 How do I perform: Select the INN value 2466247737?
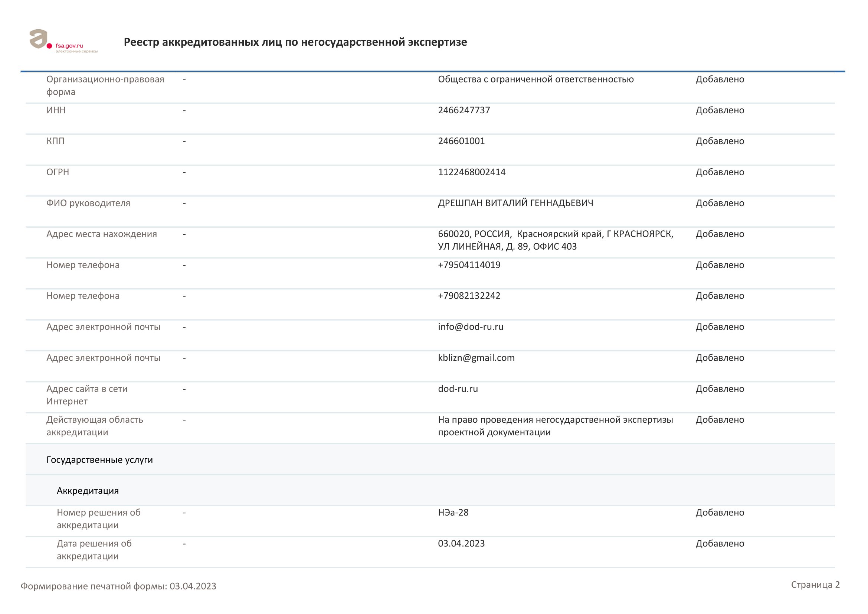[464, 110]
